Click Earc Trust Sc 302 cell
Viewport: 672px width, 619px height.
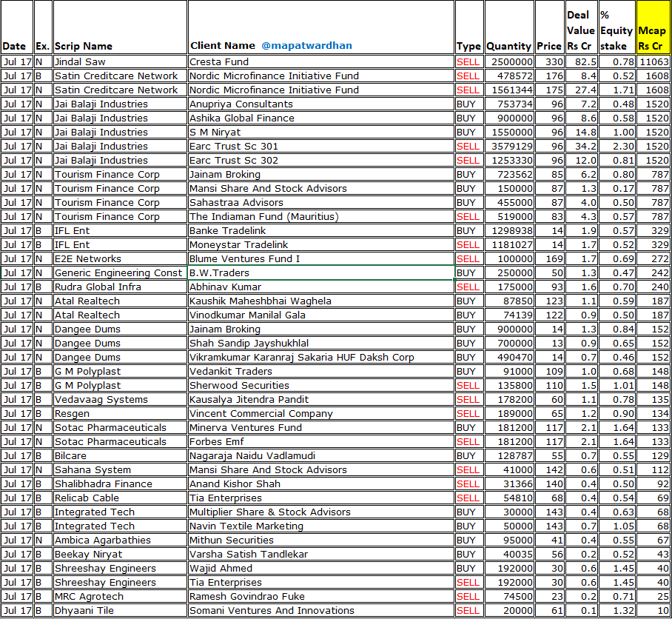tap(321, 161)
